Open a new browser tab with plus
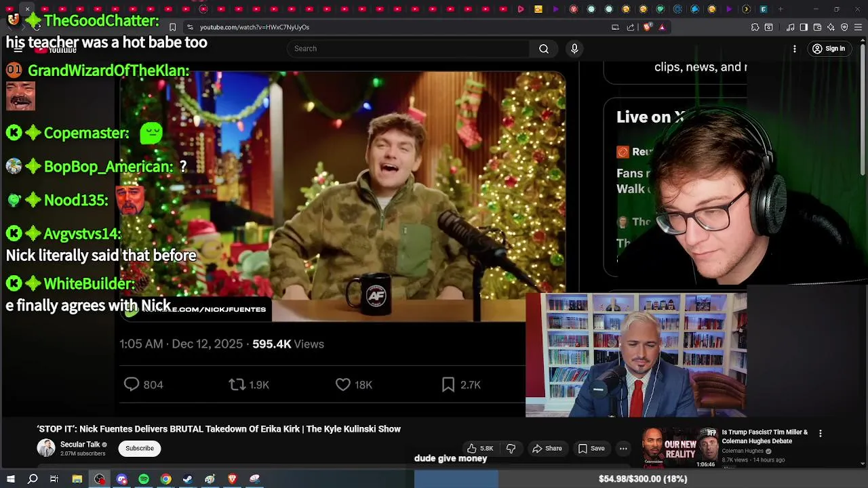This screenshot has width=868, height=488. (x=781, y=9)
